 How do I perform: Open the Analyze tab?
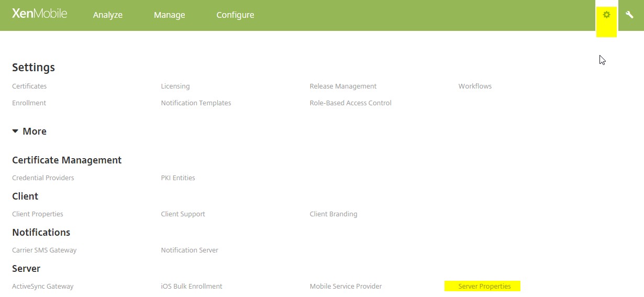(x=107, y=15)
